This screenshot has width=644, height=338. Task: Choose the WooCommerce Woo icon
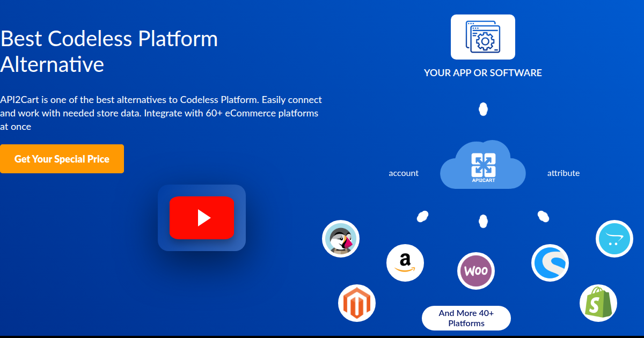coord(476,271)
